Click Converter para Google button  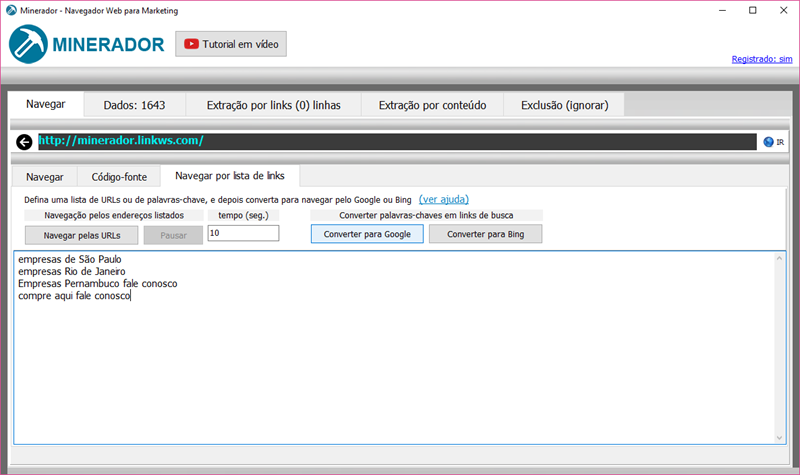coord(367,234)
